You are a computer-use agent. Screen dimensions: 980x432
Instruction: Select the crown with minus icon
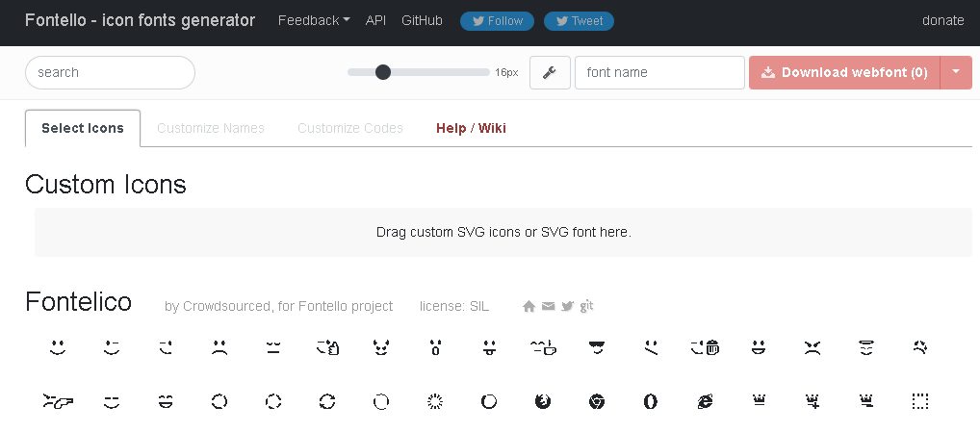pyautogui.click(x=865, y=401)
